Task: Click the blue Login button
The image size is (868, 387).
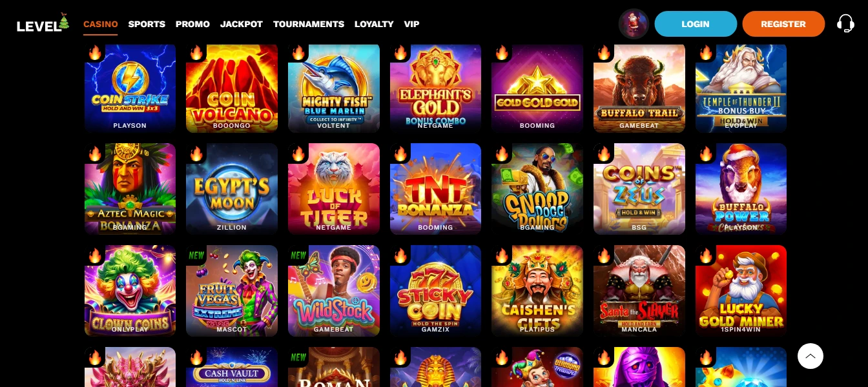Action: point(696,24)
